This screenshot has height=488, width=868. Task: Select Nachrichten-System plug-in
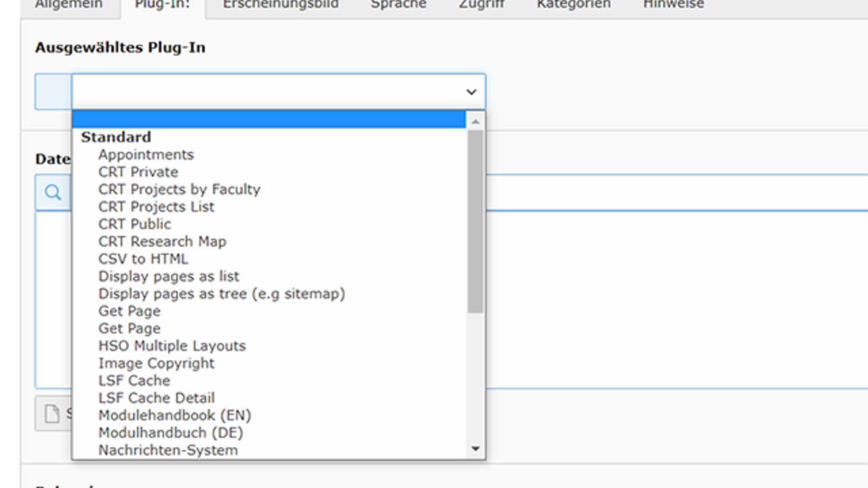167,450
